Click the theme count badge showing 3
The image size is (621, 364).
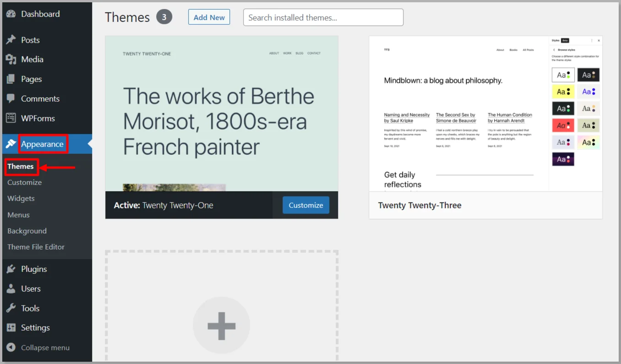tap(164, 17)
